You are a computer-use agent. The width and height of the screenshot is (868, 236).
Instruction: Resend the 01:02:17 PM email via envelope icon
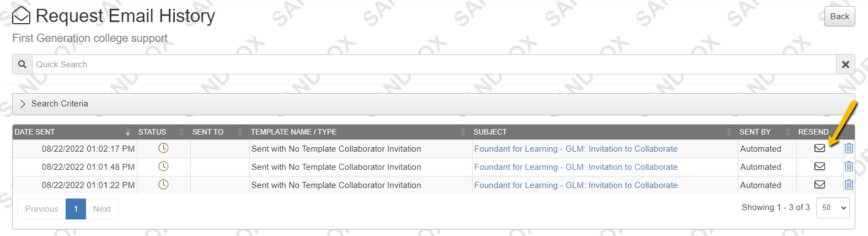[x=819, y=148]
